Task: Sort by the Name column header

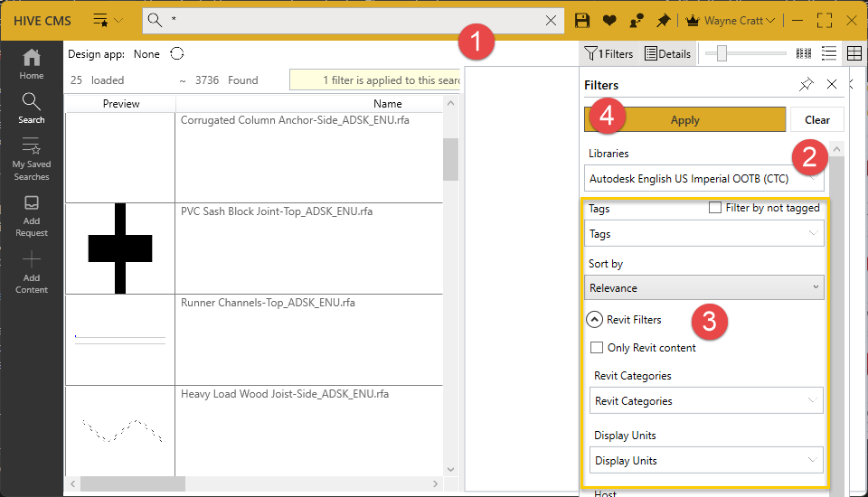Action: tap(388, 104)
